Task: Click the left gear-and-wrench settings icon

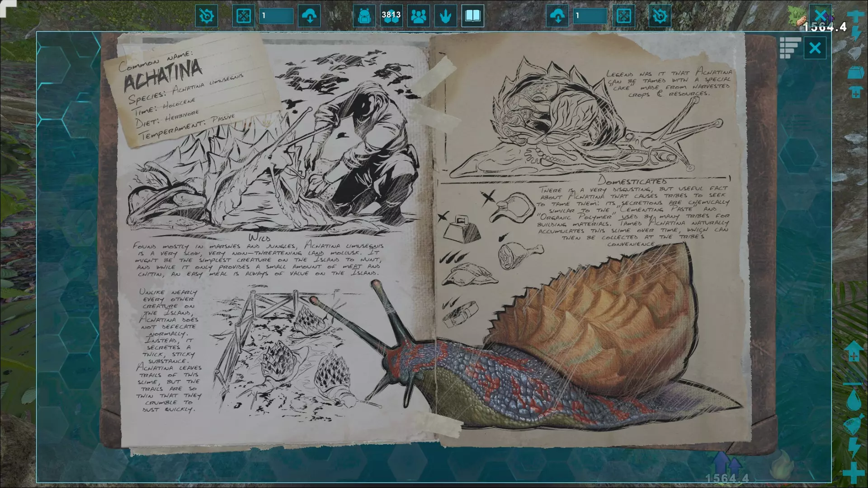Action: (207, 16)
